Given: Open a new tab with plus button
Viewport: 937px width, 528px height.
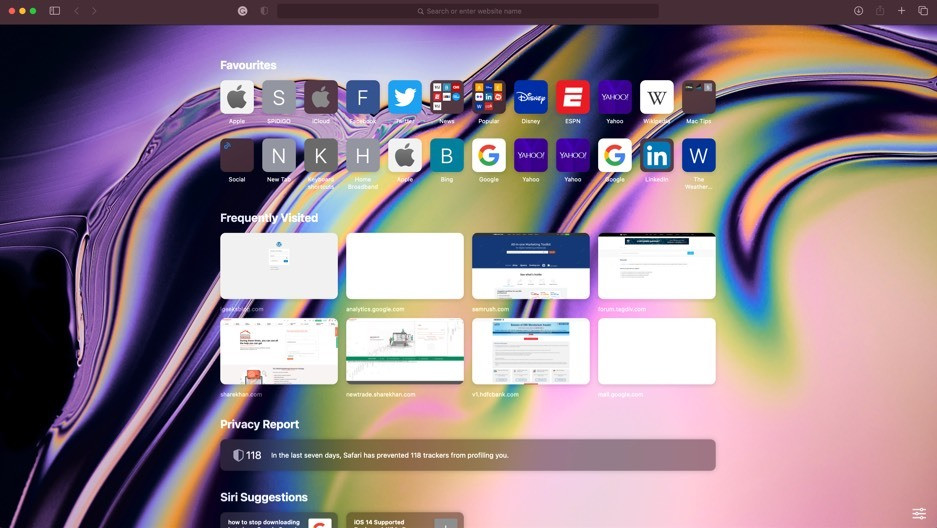Looking at the screenshot, I should click(901, 11).
